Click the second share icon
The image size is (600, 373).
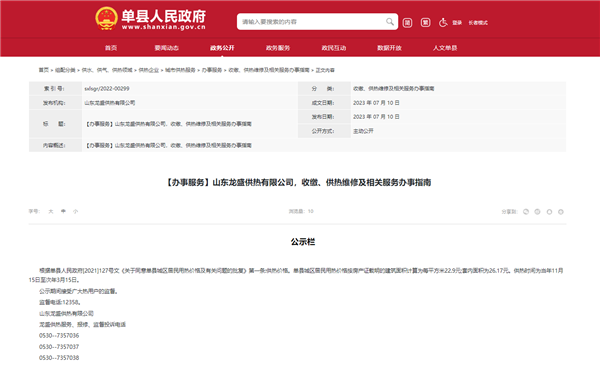[537, 212]
